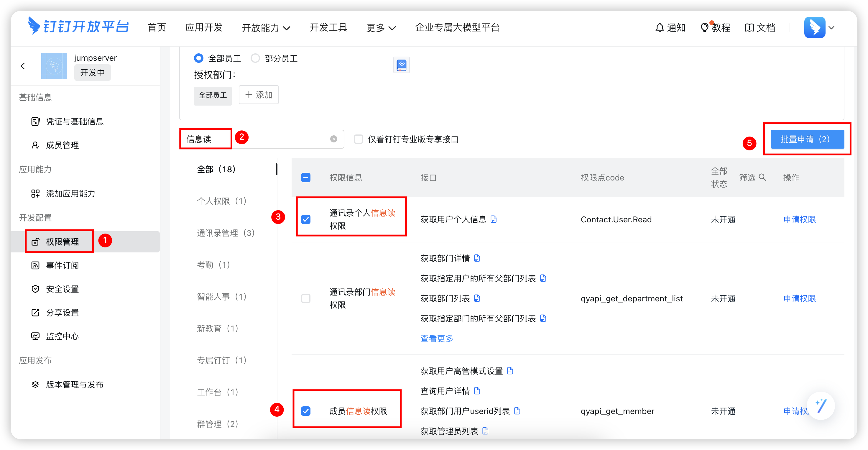
Task: Open the docs book icon
Action: 749,28
